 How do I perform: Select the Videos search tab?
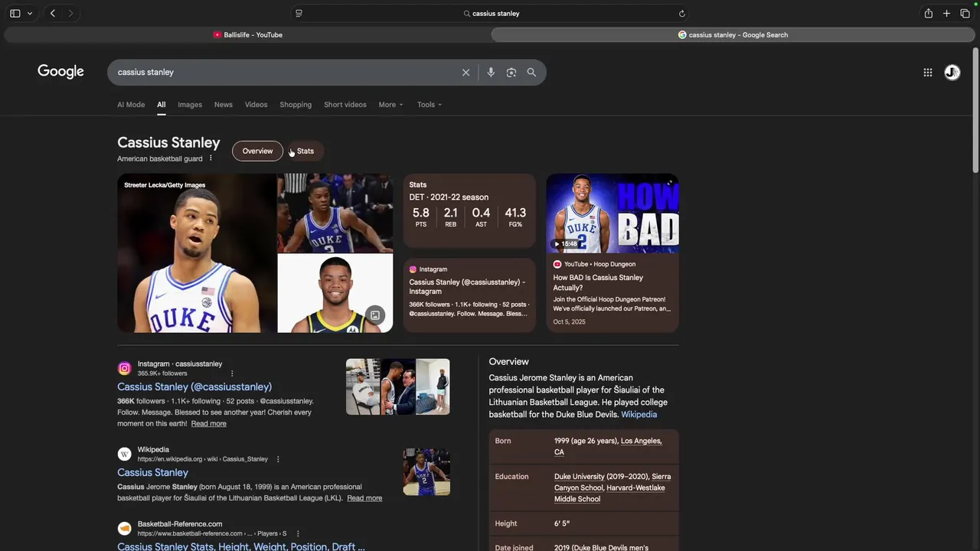point(256,105)
